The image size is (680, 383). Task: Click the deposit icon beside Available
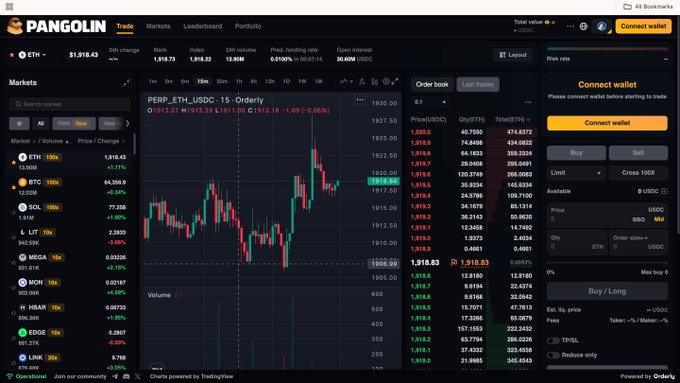664,191
